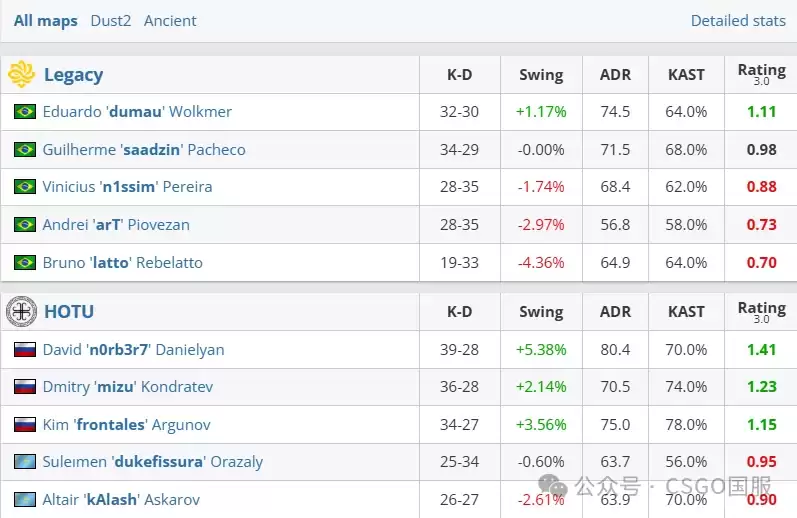Click the Brazil flag beside latto
This screenshot has height=518, width=797.
[25, 262]
